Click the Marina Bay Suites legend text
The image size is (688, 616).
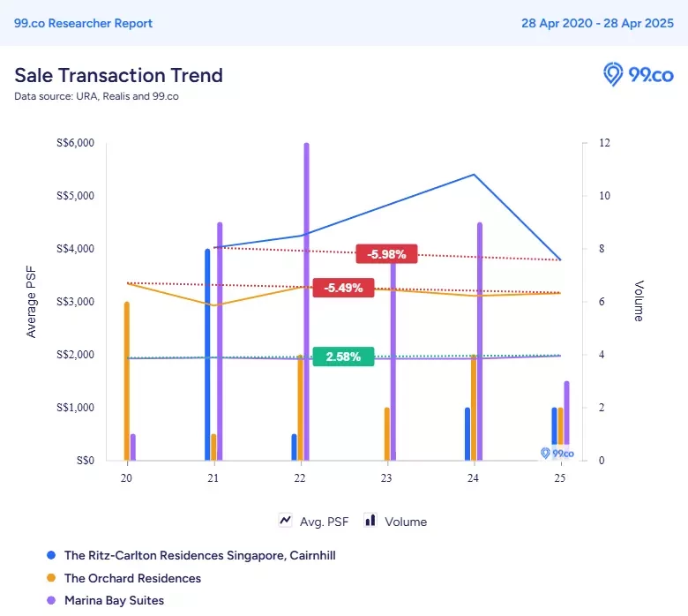coord(114,600)
